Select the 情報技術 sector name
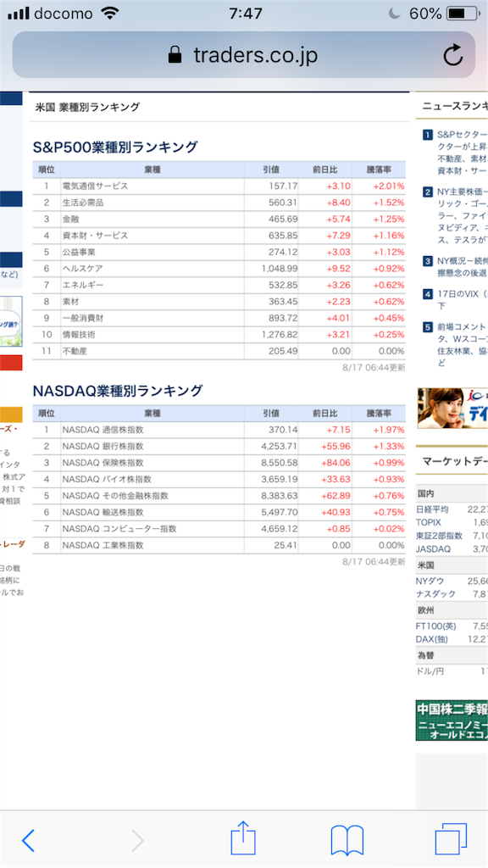Image resolution: width=488 pixels, height=868 pixels. (x=79, y=335)
